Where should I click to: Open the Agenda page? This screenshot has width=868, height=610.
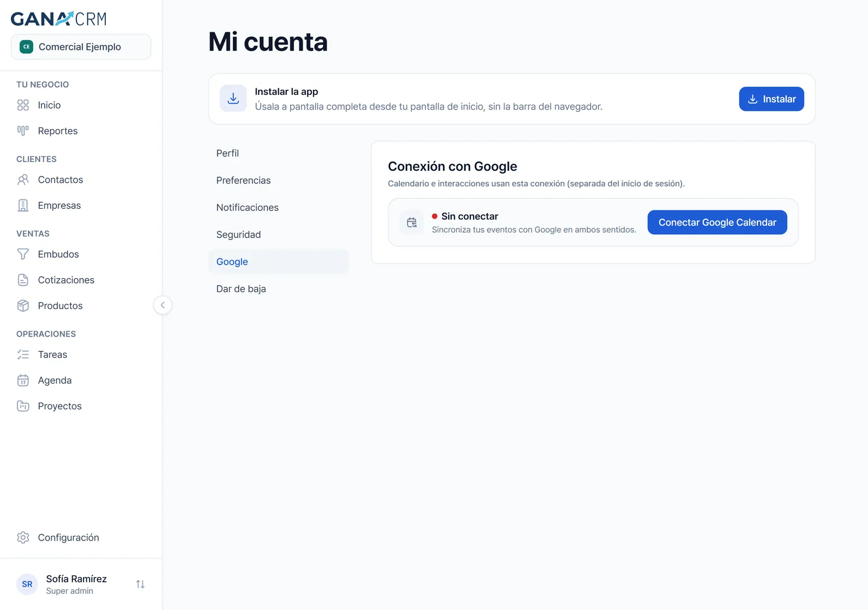click(81, 380)
